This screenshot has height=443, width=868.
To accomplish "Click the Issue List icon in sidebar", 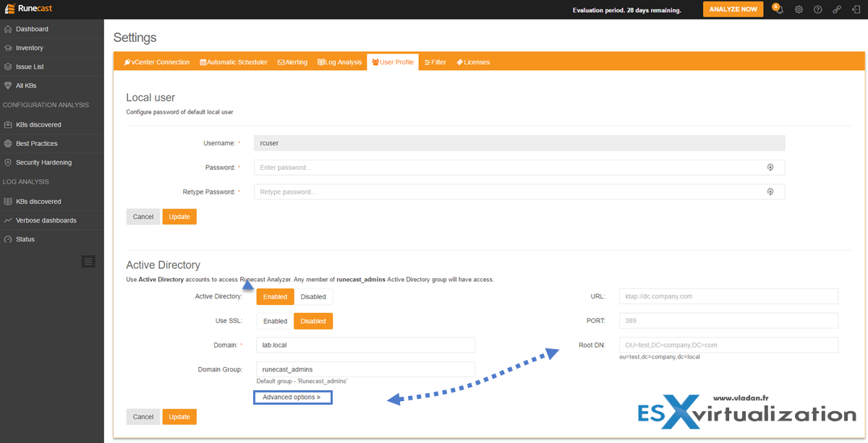I will 8,66.
